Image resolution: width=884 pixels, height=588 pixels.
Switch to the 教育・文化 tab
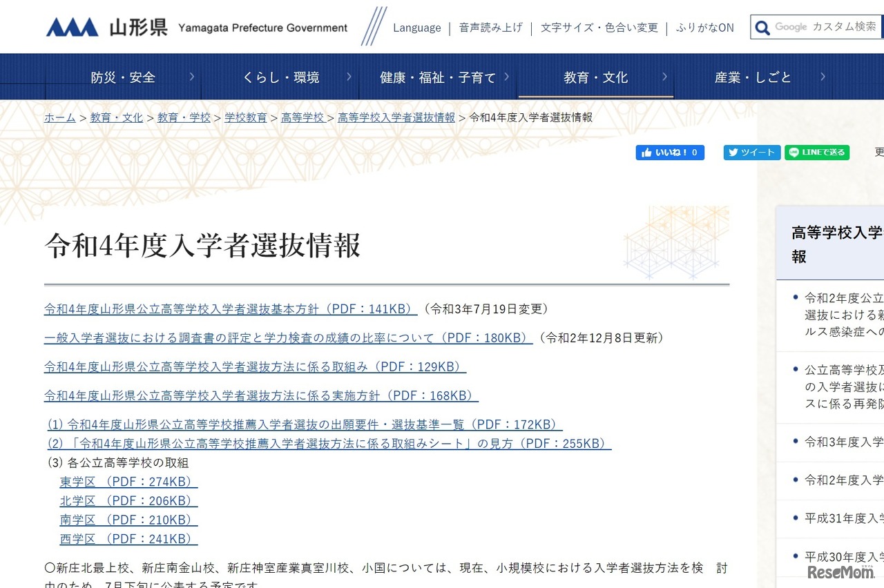(x=597, y=77)
